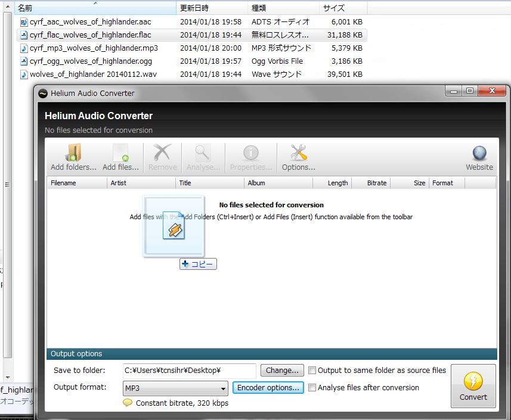Viewport: 511px width, 420px height.
Task: Click the Save to folder path field
Action: pos(190,371)
